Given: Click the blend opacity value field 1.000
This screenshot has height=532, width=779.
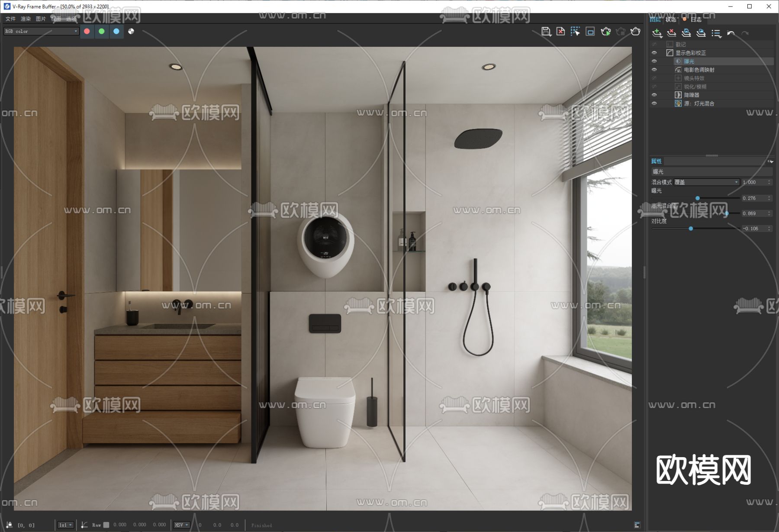Looking at the screenshot, I should tap(753, 182).
